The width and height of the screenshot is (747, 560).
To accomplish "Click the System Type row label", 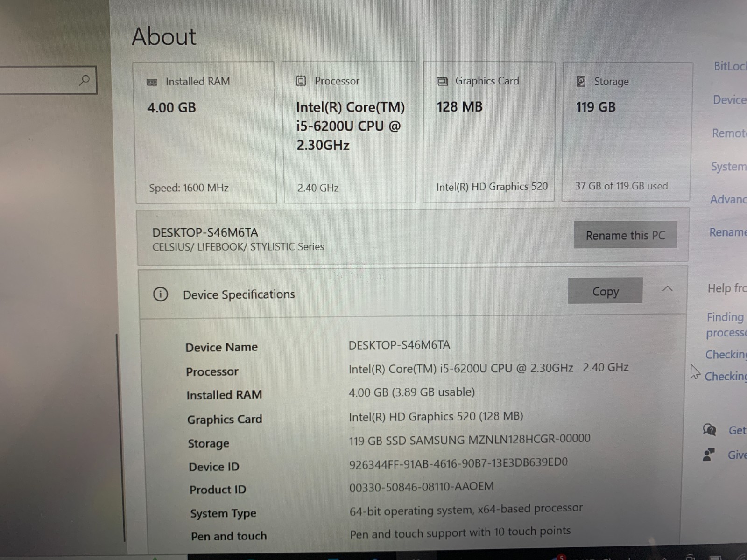I will tap(223, 513).
